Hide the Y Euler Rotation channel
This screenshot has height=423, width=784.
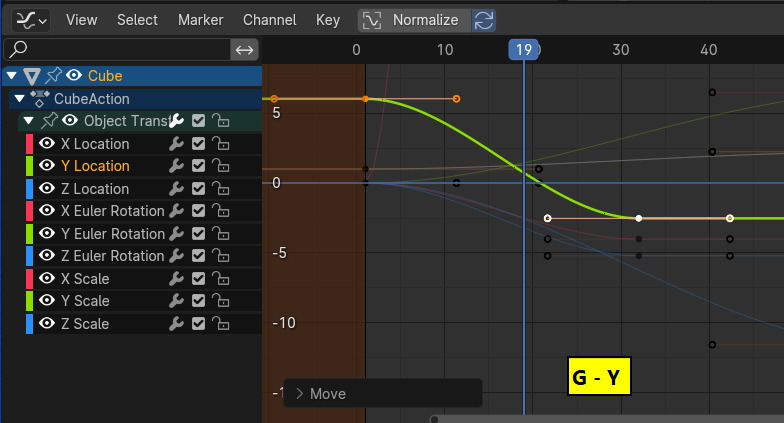click(x=47, y=234)
